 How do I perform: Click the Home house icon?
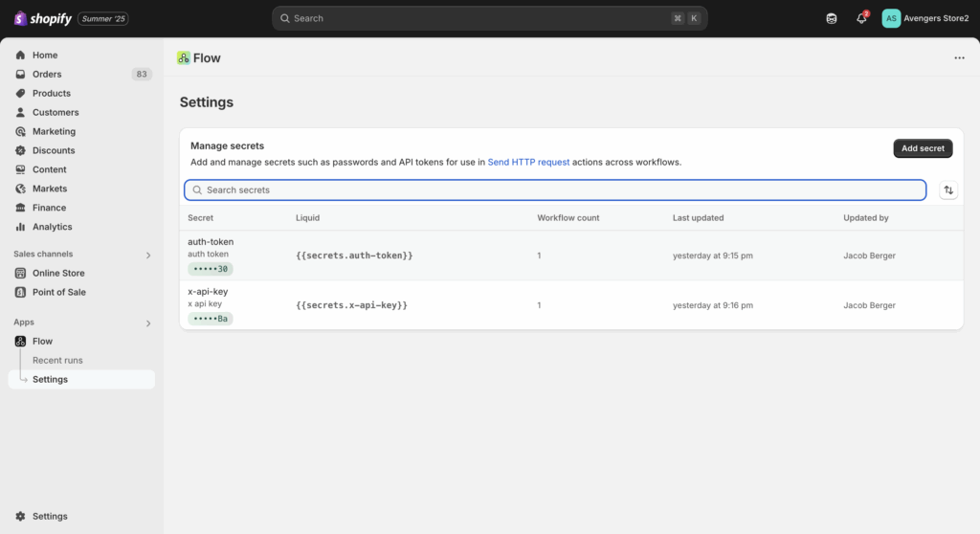tap(21, 55)
